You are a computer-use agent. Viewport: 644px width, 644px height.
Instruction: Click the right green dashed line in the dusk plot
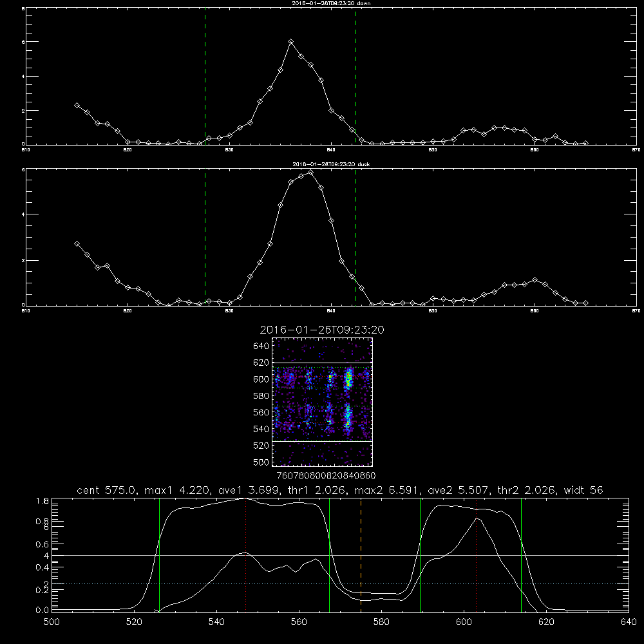tap(355, 237)
